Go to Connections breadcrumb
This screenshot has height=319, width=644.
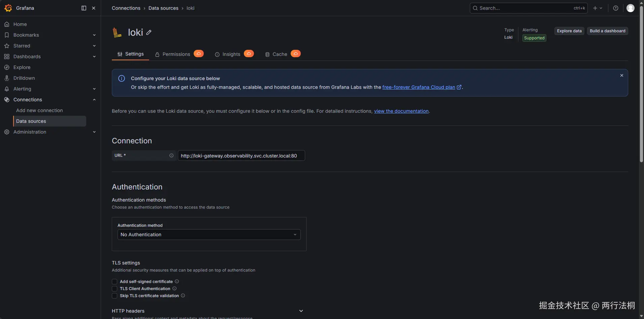pos(126,8)
